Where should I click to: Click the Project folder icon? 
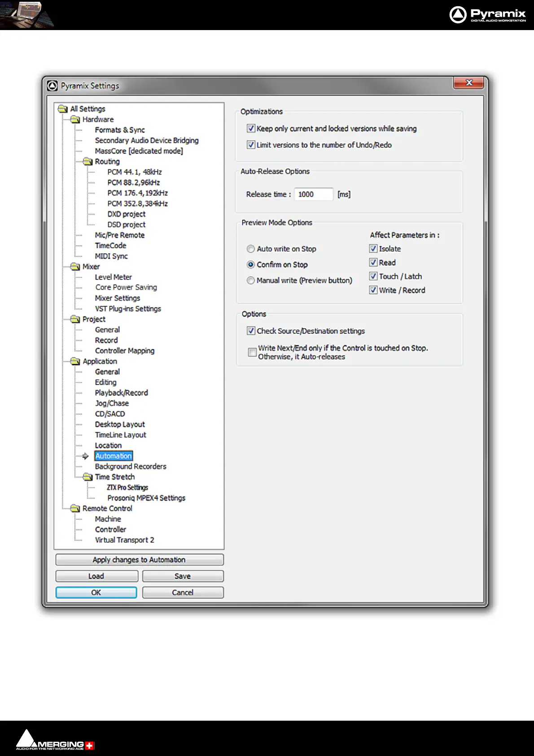(75, 319)
